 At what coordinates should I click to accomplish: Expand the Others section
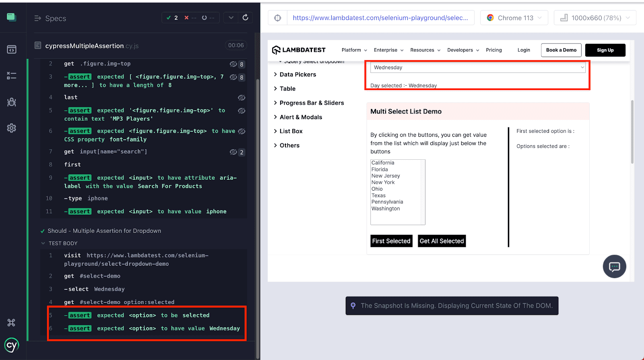(287, 145)
